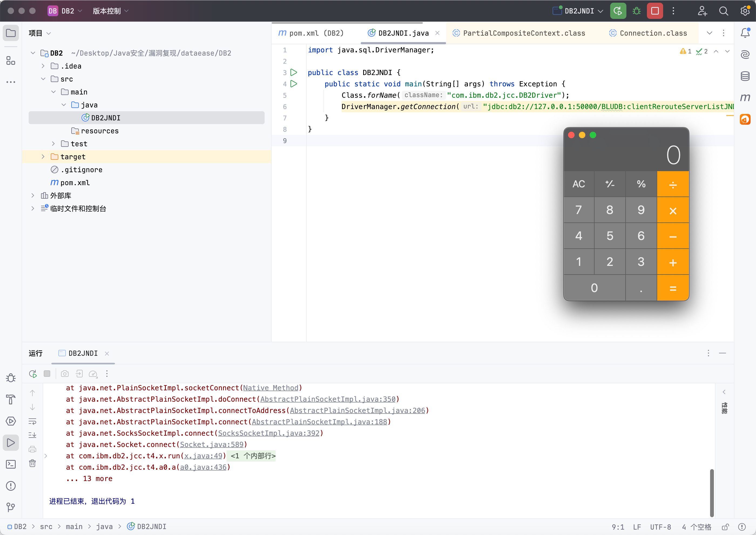Switch to Connection.class tab

coord(648,33)
